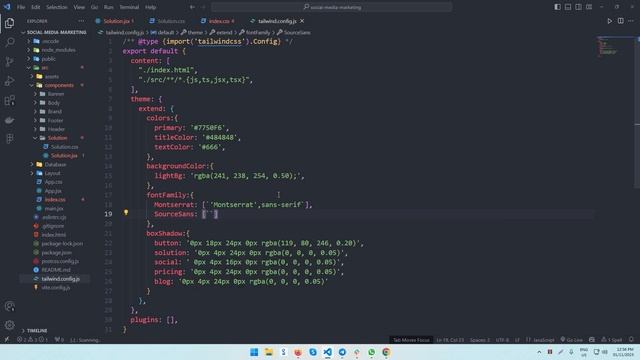Open the Search view in activity bar

pos(9,42)
